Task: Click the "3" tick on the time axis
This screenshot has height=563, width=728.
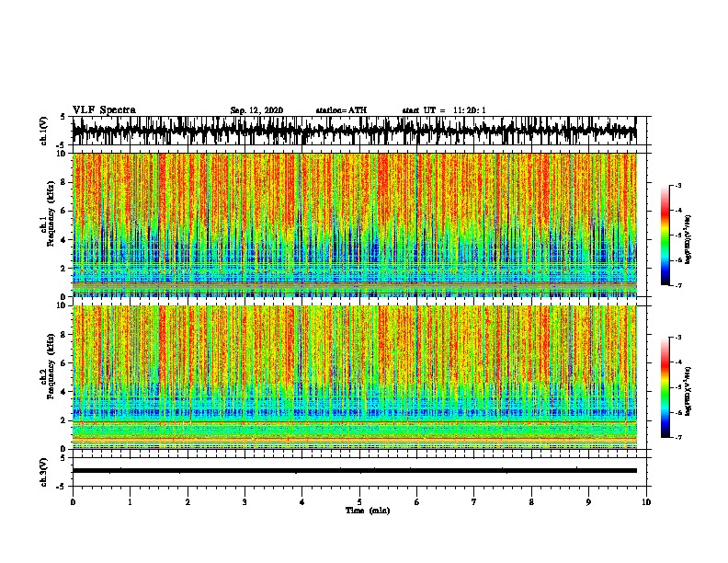Action: click(x=245, y=502)
